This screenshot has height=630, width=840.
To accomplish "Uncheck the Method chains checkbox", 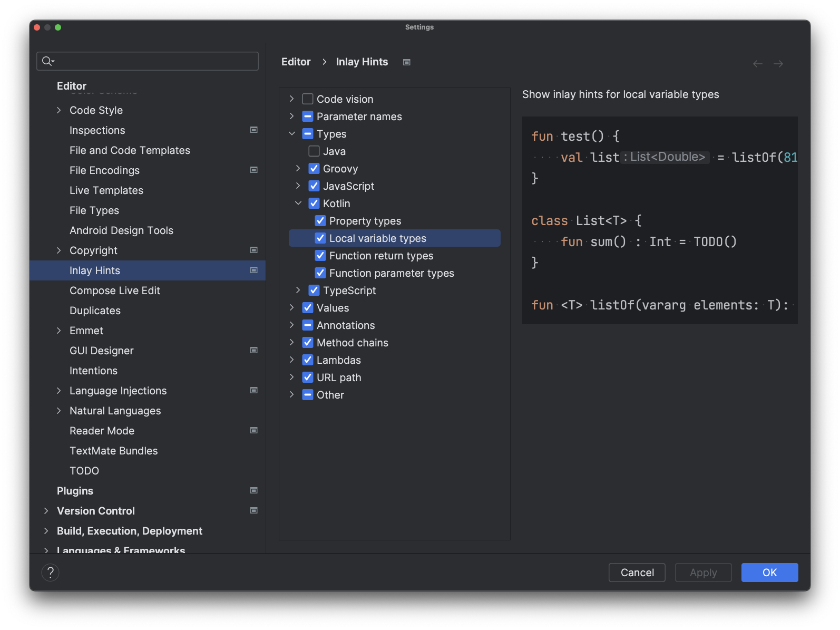I will tap(308, 343).
